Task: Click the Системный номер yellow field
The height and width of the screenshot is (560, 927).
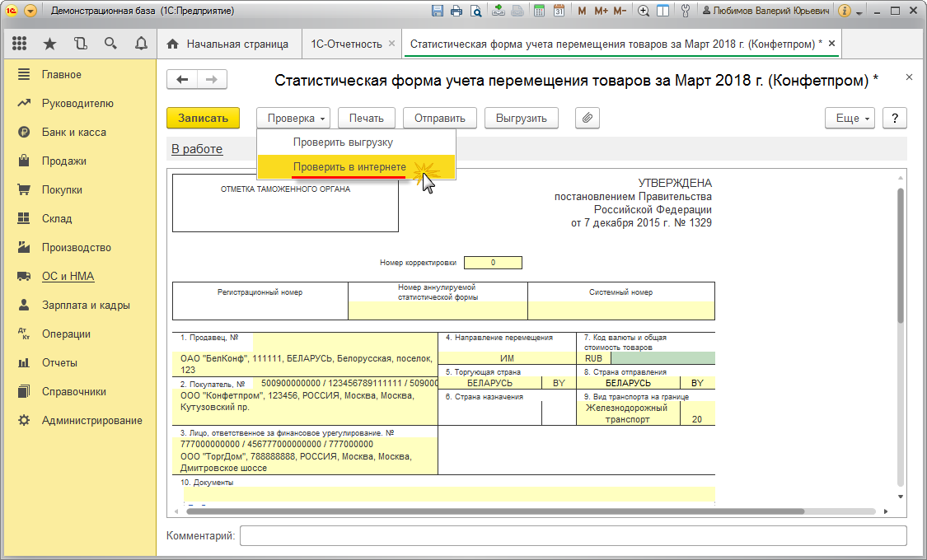Action: [620, 310]
